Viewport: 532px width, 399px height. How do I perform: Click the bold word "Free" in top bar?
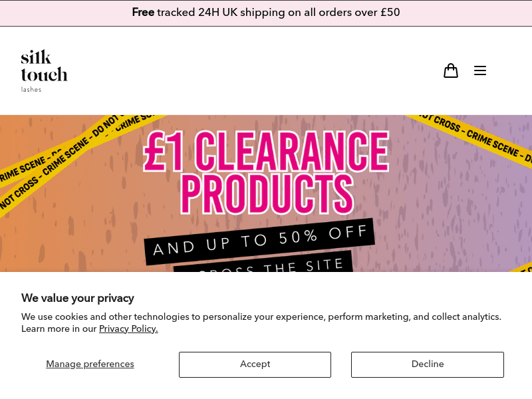tap(143, 13)
